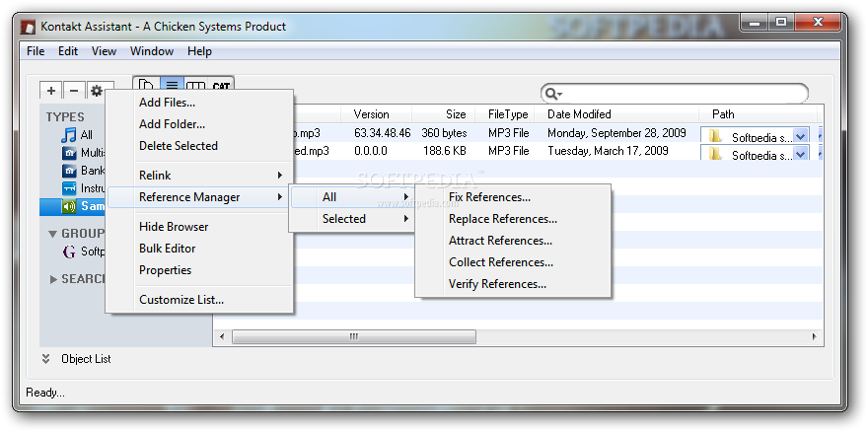The width and height of the screenshot is (868, 432).
Task: Expand the SEARCHES section
Action: (53, 279)
